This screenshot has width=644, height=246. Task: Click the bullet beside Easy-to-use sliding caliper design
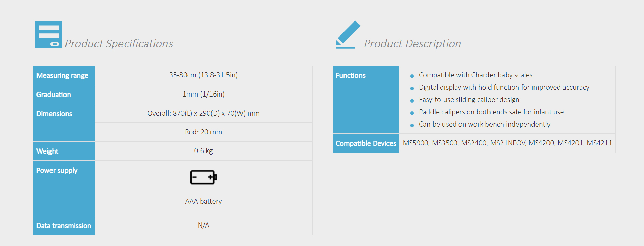point(412,101)
